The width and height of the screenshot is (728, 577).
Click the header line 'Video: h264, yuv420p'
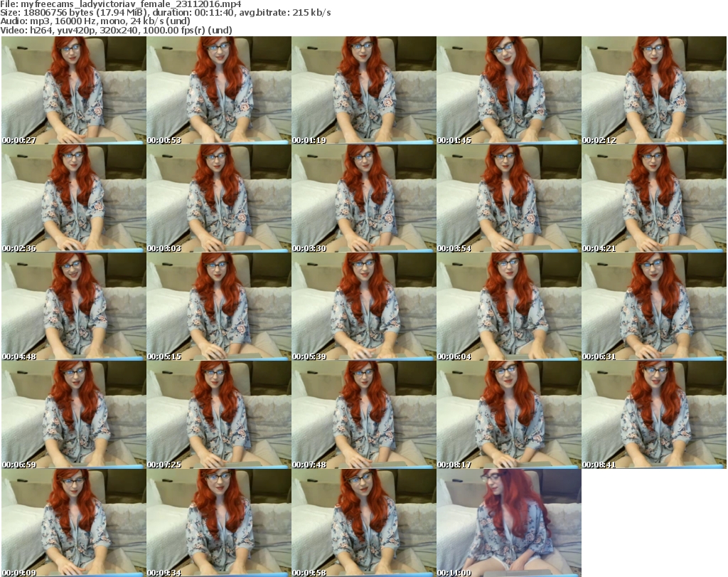[x=116, y=30]
